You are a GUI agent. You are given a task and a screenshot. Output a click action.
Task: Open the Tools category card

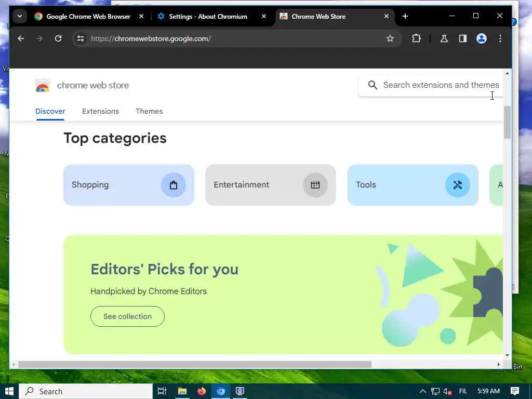(413, 185)
